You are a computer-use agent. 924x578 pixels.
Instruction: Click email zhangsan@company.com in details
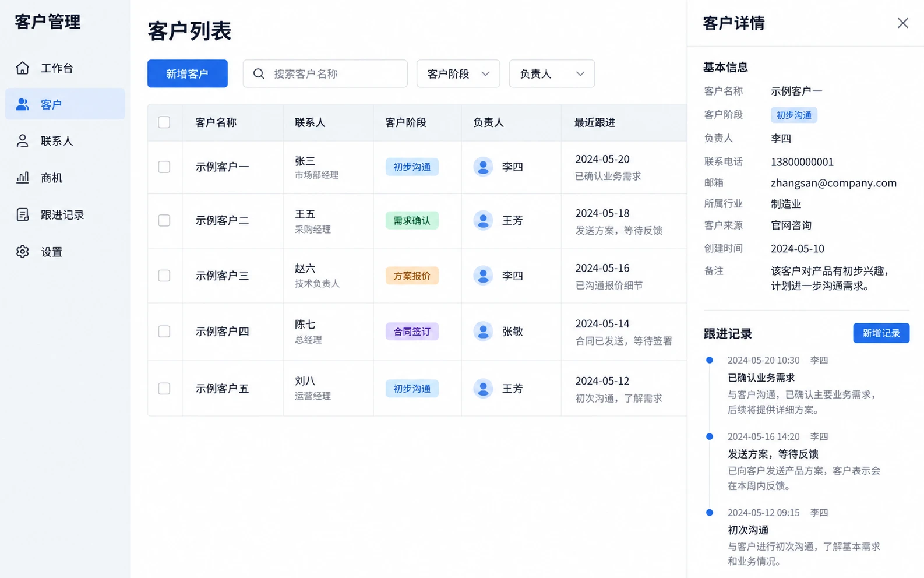coord(834,183)
